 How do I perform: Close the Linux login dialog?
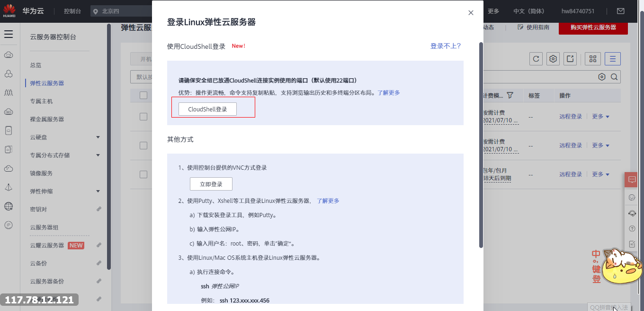[471, 13]
